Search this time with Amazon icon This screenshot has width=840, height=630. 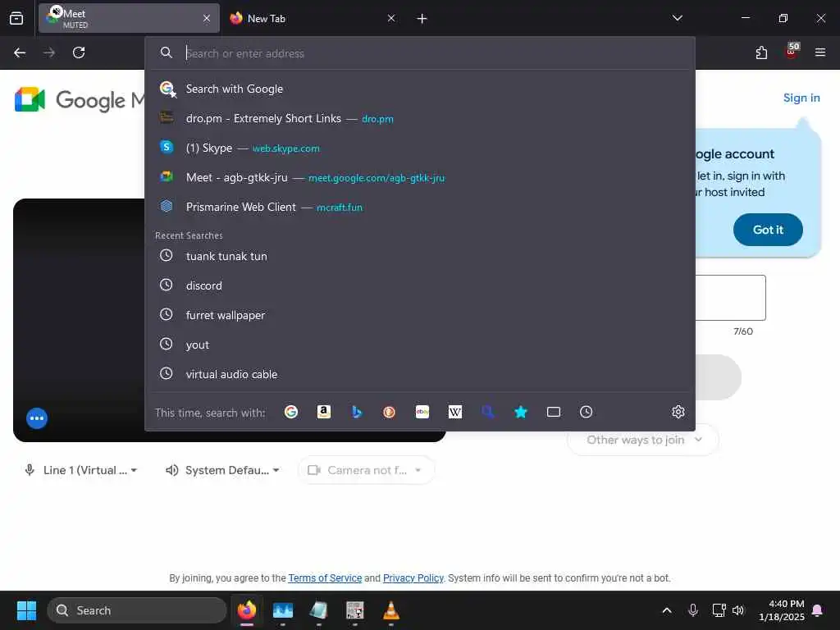(323, 412)
